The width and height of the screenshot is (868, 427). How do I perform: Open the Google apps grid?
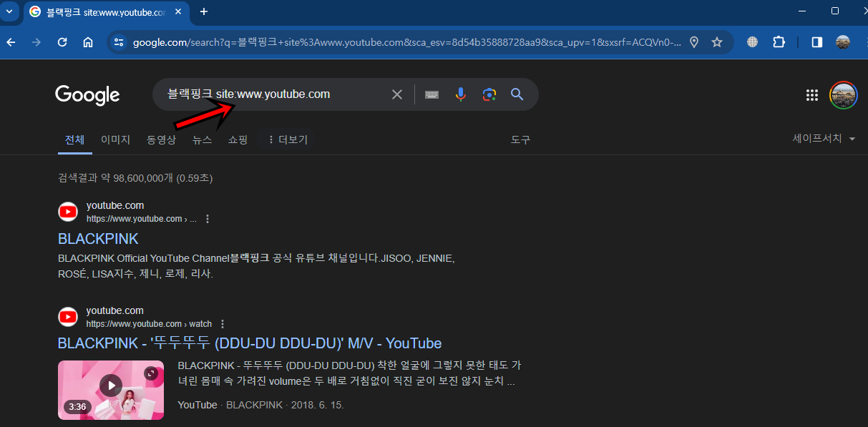coord(812,95)
